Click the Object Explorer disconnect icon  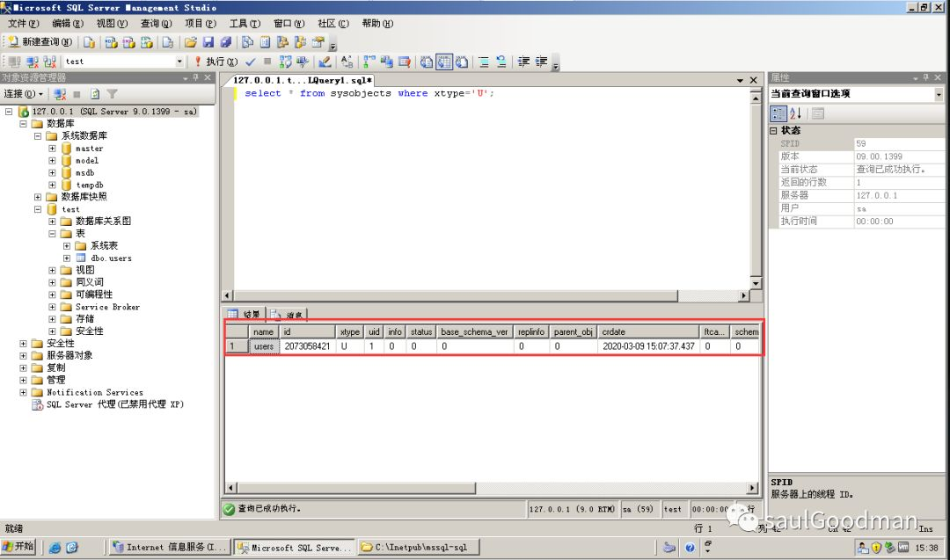(x=60, y=94)
